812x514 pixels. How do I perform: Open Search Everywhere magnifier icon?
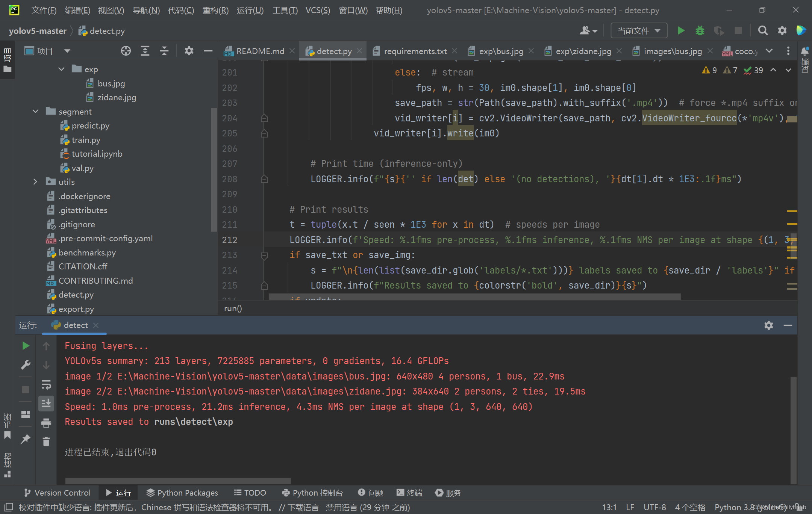click(x=763, y=30)
